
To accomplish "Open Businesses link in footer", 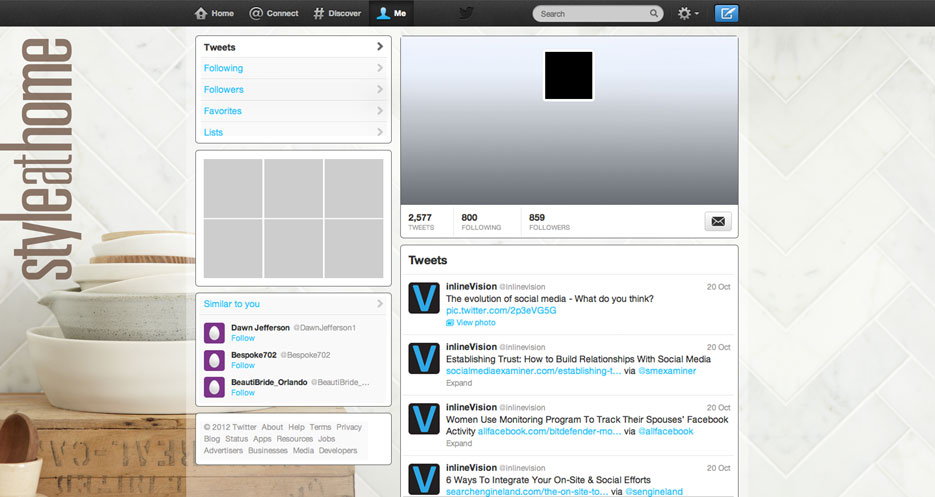I will click(x=268, y=450).
